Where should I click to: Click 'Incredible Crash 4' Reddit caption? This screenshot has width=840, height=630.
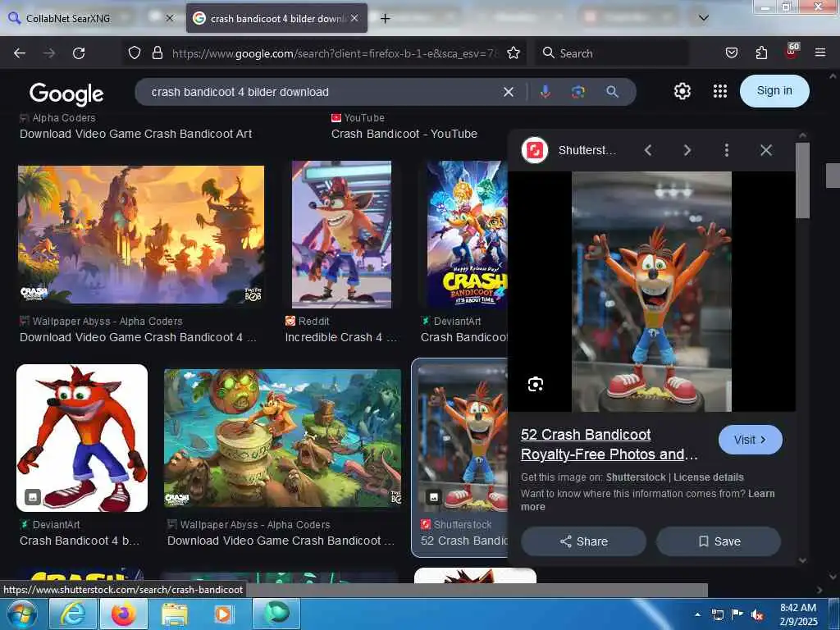tap(340, 337)
